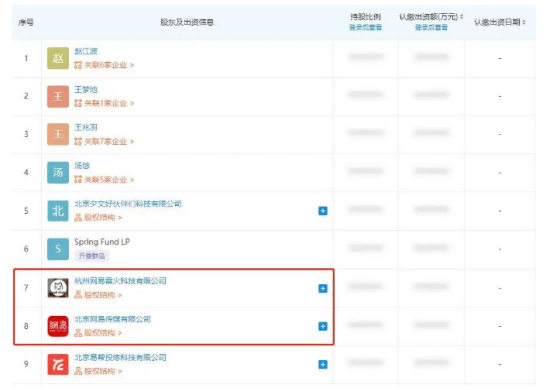Click the red logo of 北京易帮投信科技有限公司

58,364
